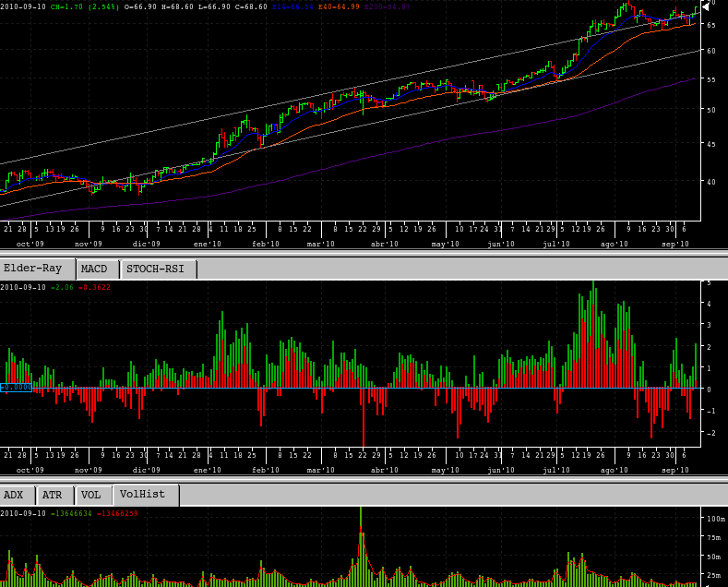The image size is (728, 587).
Task: Click the dic'09 month label under the Elder-Ray chart
Action: tap(147, 470)
